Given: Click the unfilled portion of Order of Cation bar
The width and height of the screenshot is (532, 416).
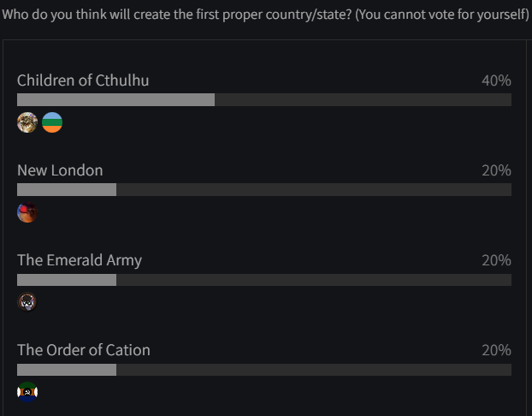Looking at the screenshot, I should click(x=314, y=370).
